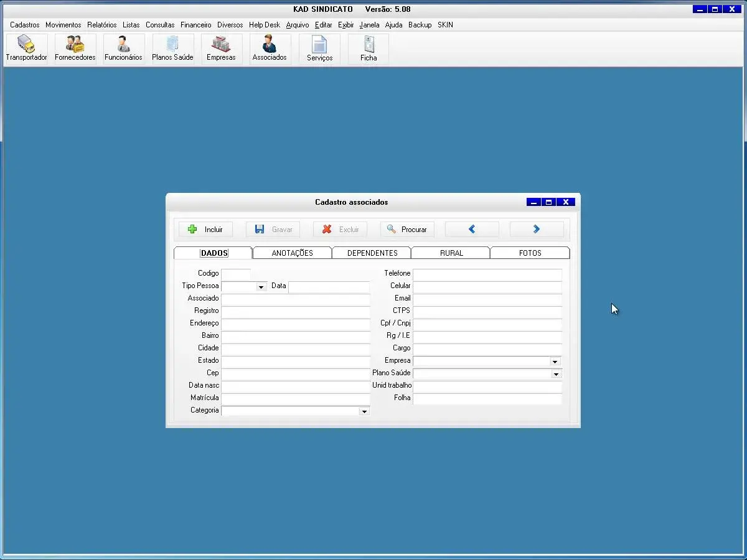
Task: Open the Relatórios menu
Action: (102, 25)
